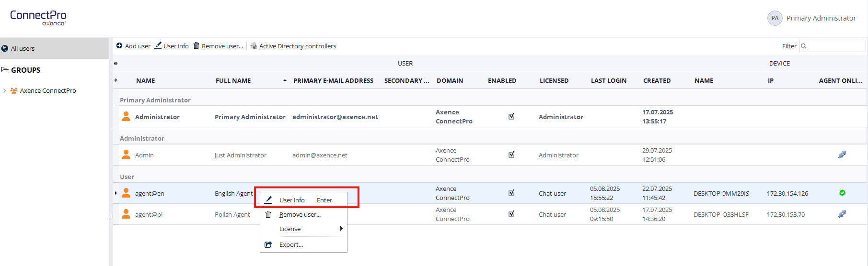Expand the Axence ConnectPro group tree
Screen dimensions: 868x266
[5, 90]
